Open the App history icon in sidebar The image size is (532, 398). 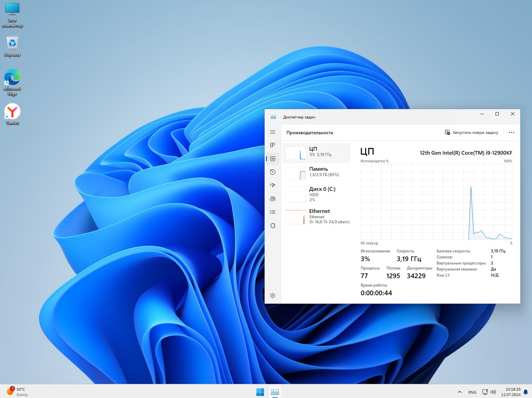tap(273, 172)
